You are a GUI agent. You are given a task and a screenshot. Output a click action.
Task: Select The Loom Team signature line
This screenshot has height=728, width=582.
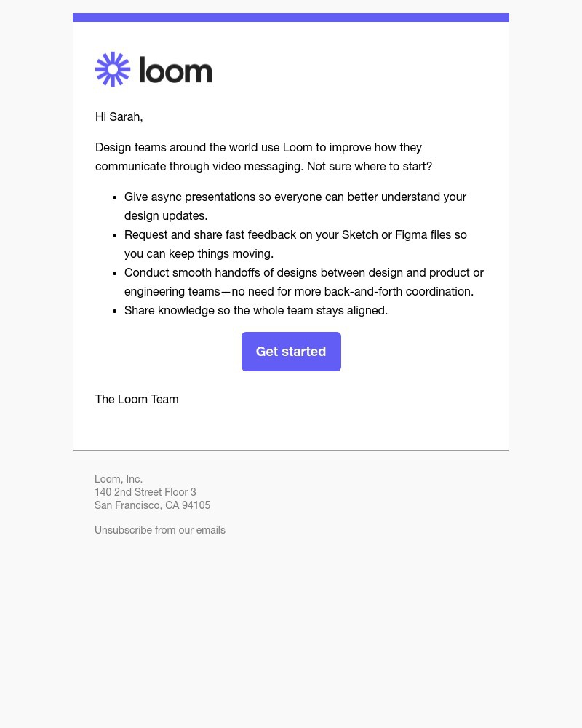(137, 399)
